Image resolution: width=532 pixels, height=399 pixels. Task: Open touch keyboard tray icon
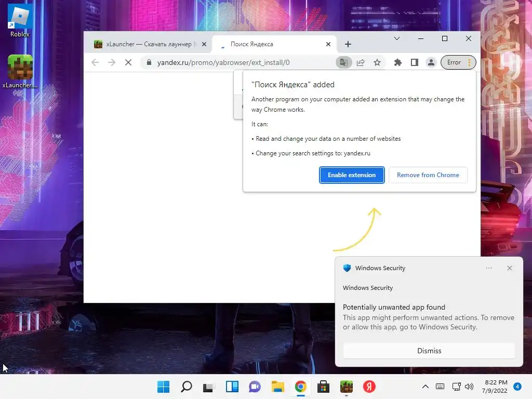(440, 387)
